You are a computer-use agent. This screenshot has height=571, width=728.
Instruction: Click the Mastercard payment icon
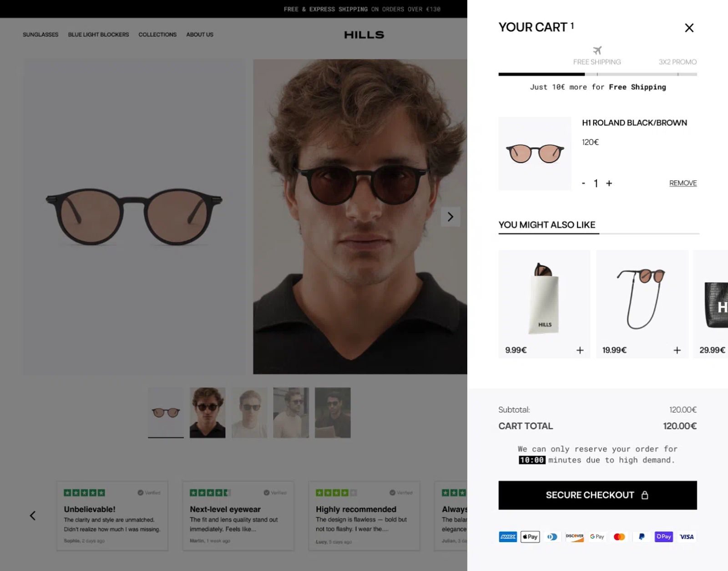[x=619, y=536]
